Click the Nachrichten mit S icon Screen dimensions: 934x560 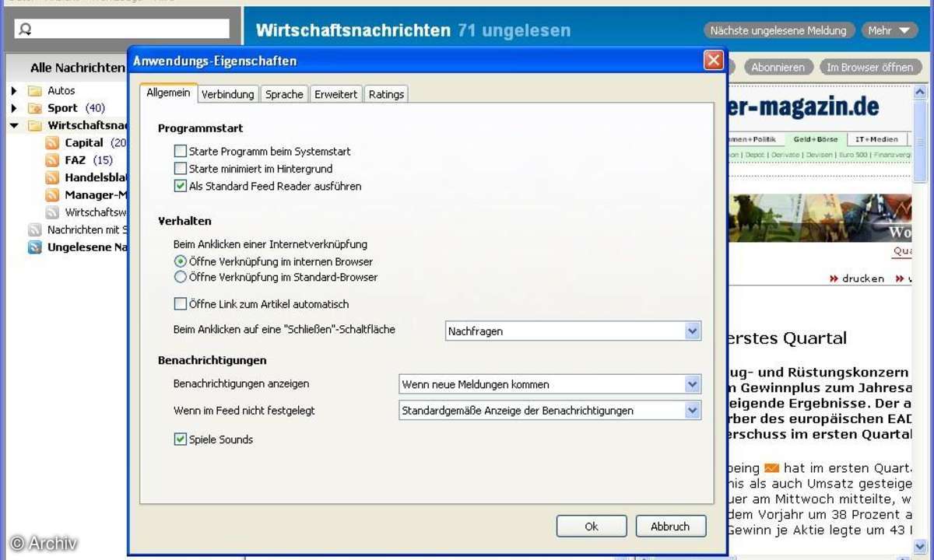point(34,229)
